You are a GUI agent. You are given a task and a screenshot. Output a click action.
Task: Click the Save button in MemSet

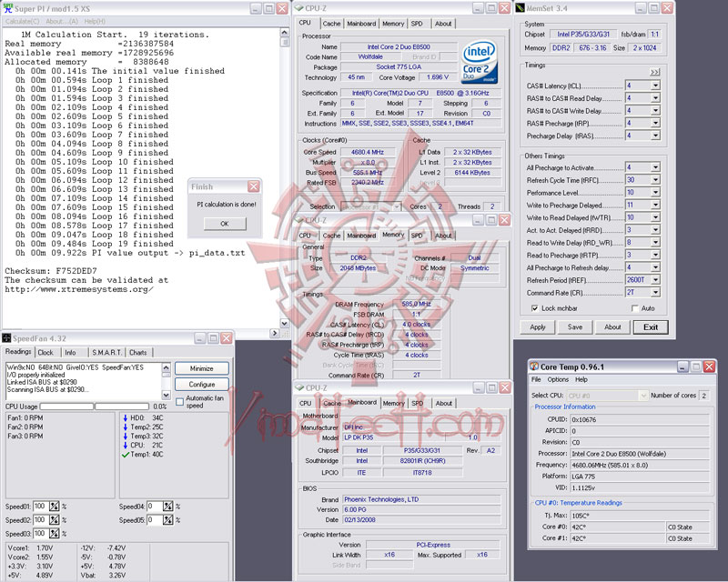(x=575, y=327)
